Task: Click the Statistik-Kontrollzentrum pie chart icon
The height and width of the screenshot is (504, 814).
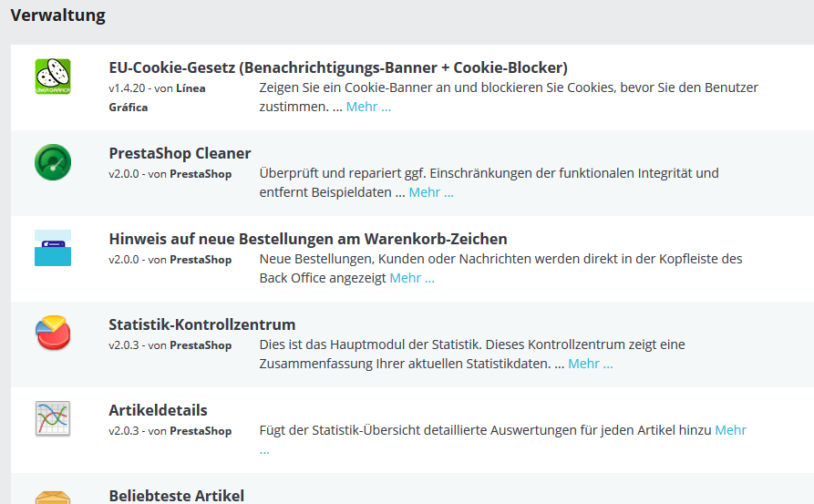Action: (53, 334)
